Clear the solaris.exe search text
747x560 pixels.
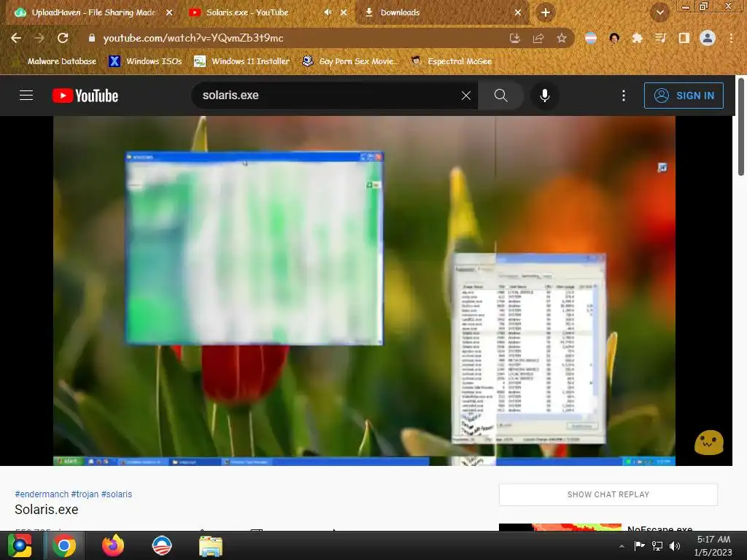pyautogui.click(x=466, y=96)
